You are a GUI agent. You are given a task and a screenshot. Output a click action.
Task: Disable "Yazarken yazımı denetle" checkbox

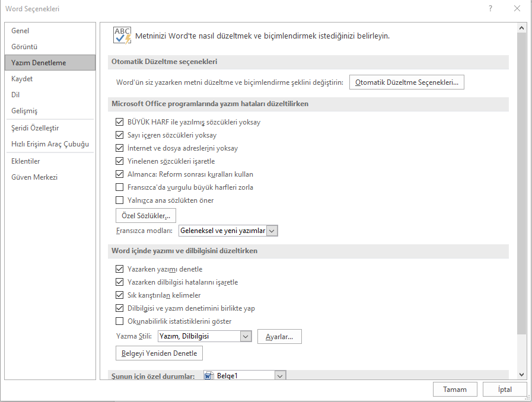point(120,269)
